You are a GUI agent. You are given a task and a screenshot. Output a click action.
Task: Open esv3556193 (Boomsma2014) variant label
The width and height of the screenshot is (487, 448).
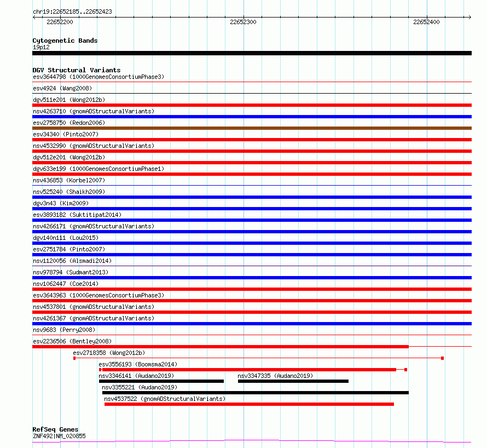click(x=138, y=364)
